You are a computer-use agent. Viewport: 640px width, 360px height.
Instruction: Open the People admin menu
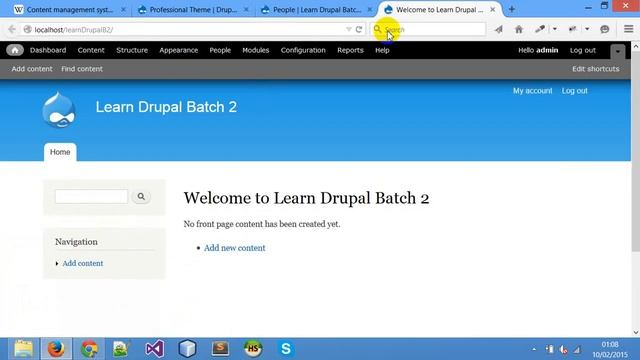pos(220,50)
